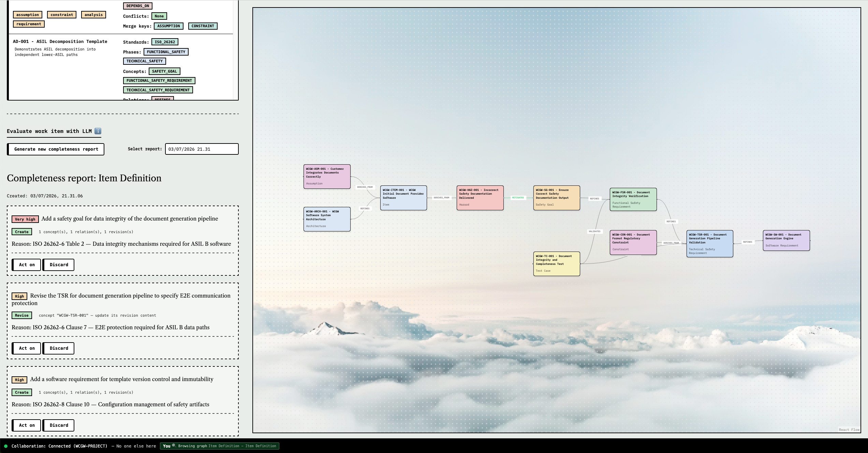This screenshot has height=453, width=868.
Task: Click the SAFETY_GOAL concept tag
Action: click(164, 71)
